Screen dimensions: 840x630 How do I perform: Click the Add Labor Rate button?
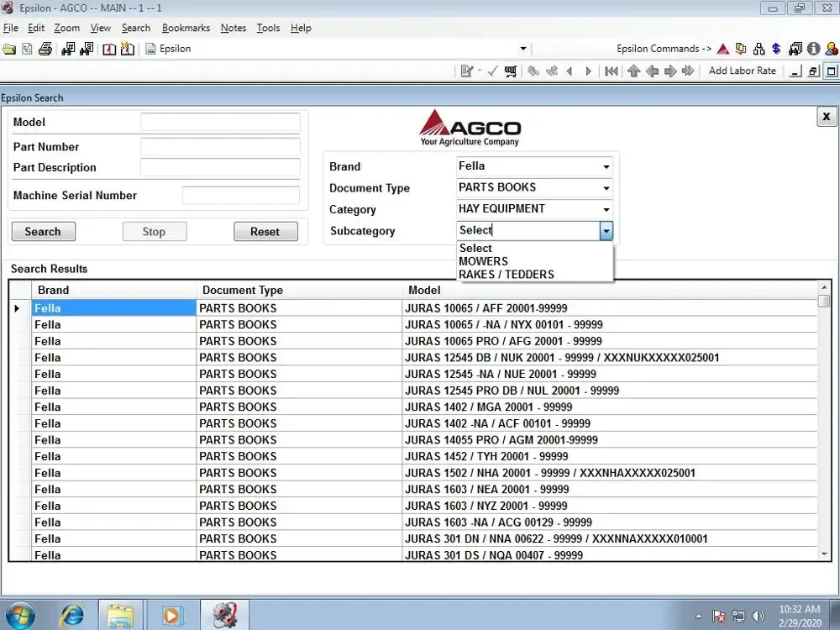coord(742,71)
